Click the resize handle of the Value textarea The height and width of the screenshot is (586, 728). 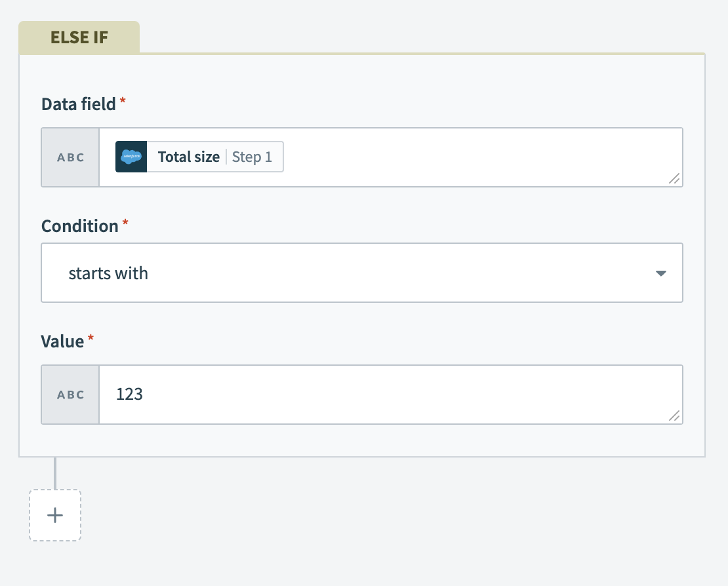(x=675, y=416)
